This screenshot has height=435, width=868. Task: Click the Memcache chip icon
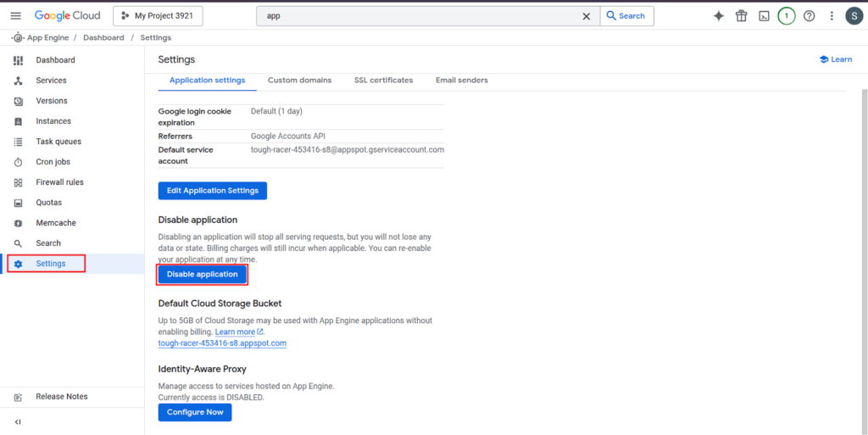click(x=19, y=223)
